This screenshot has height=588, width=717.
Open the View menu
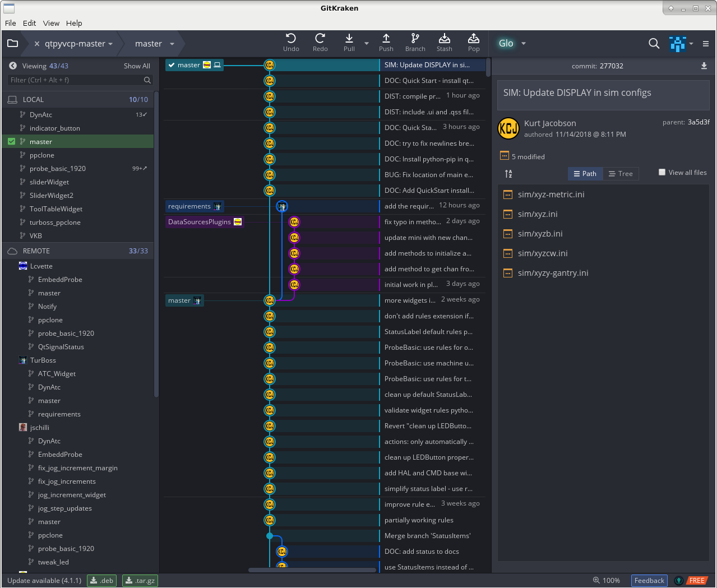(x=51, y=23)
